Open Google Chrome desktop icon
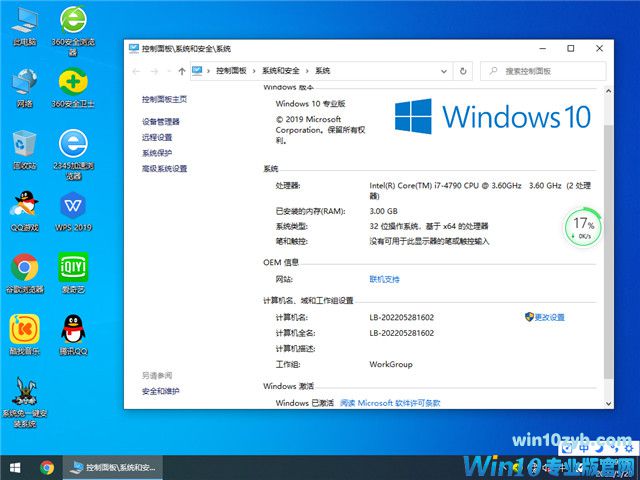This screenshot has height=480, width=640. coord(24,273)
